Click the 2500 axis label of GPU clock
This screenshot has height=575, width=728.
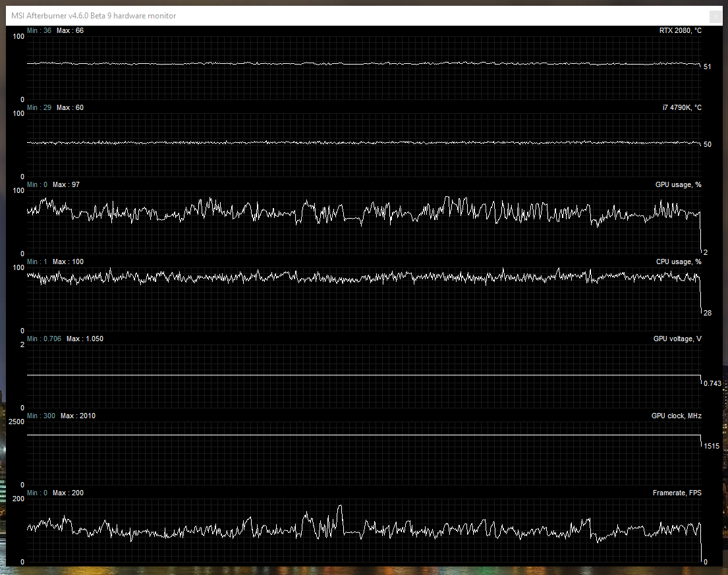coord(16,422)
